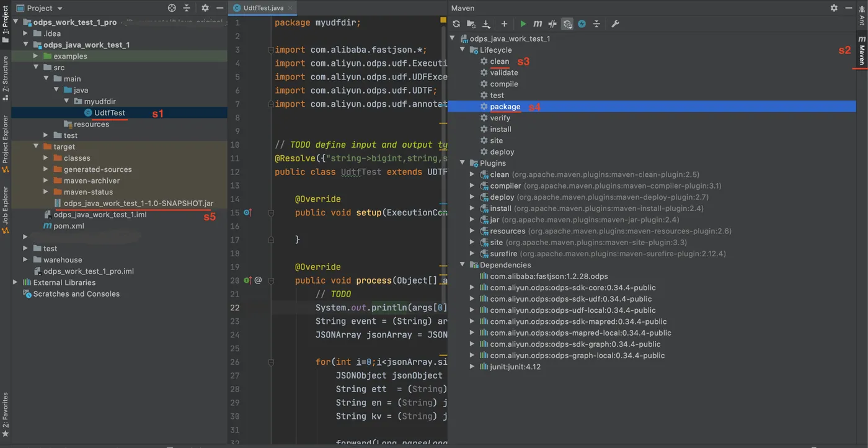Locate opened file in Project panel
This screenshot has width=868, height=448.
(x=172, y=8)
